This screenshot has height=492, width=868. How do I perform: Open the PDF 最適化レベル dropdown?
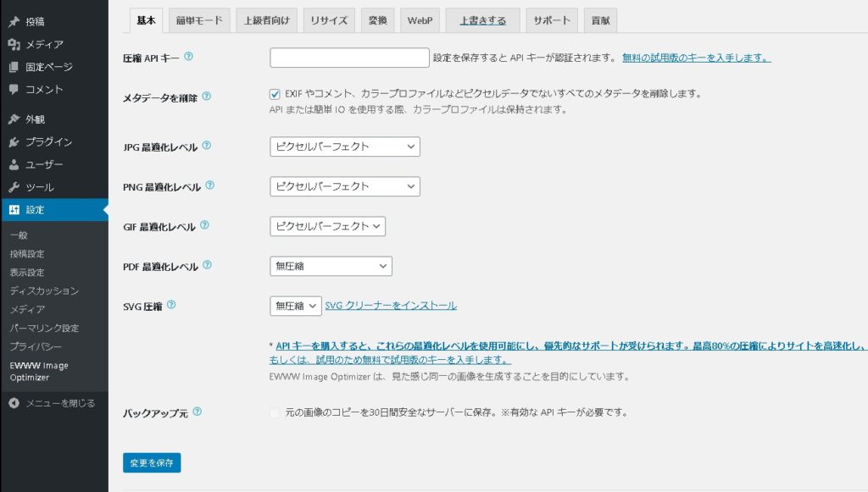tap(331, 267)
